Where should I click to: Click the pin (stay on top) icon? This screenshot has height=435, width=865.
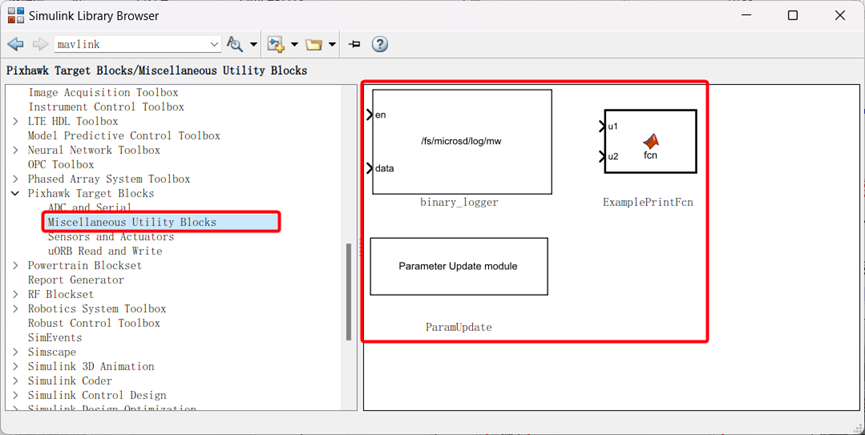(x=355, y=44)
